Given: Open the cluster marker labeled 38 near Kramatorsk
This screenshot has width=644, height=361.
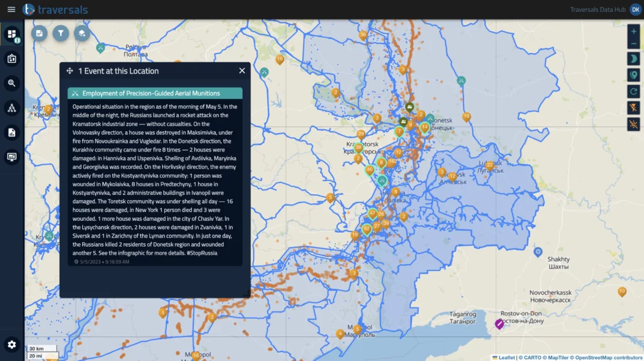Looking at the screenshot, I should click(x=358, y=148).
